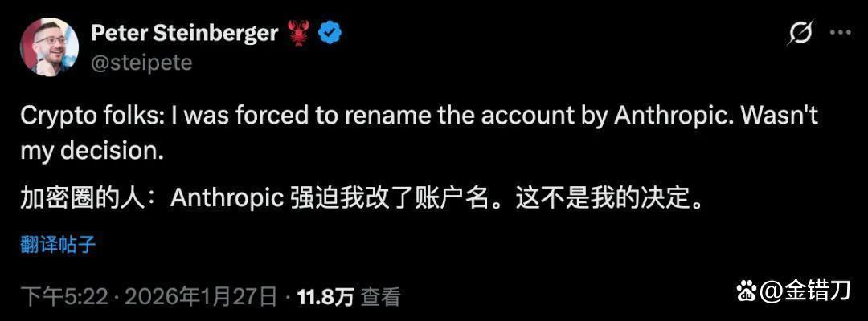Screen dimensions: 868x321
Task: Click the bold 11.8万 view count number
Action: pos(325,298)
